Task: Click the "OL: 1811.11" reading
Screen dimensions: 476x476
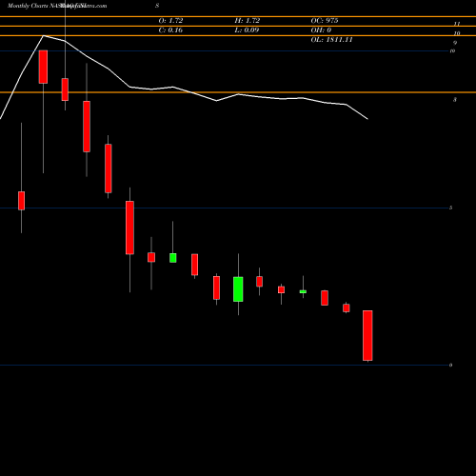Action: point(331,40)
